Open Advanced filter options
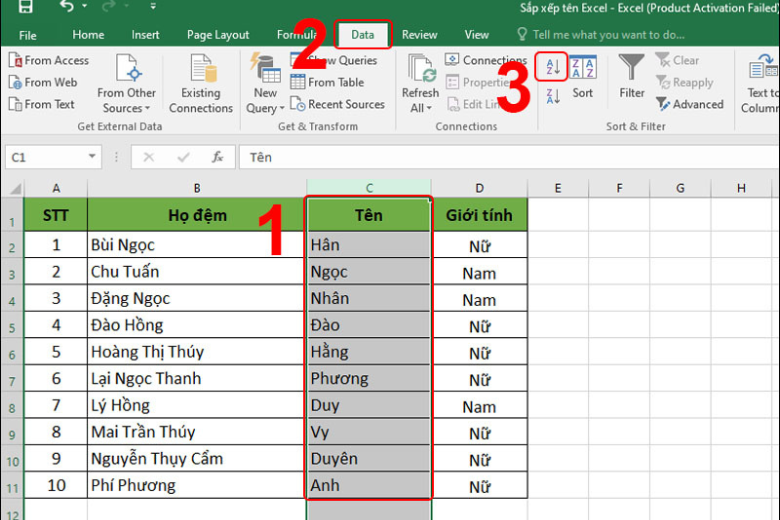 point(689,104)
